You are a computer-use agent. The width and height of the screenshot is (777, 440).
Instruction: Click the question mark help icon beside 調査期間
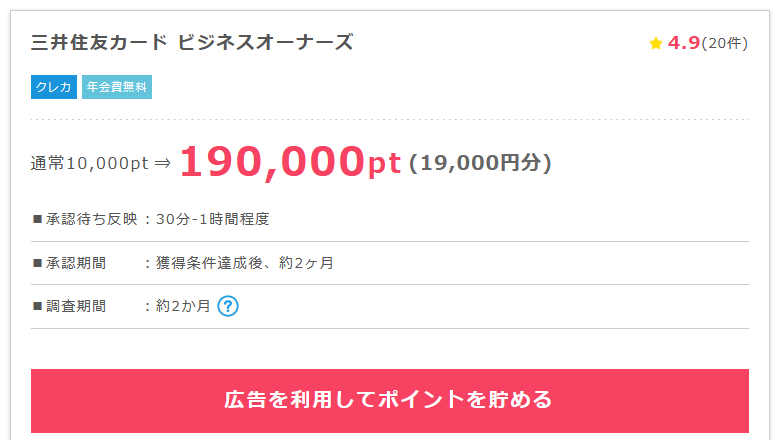[228, 306]
